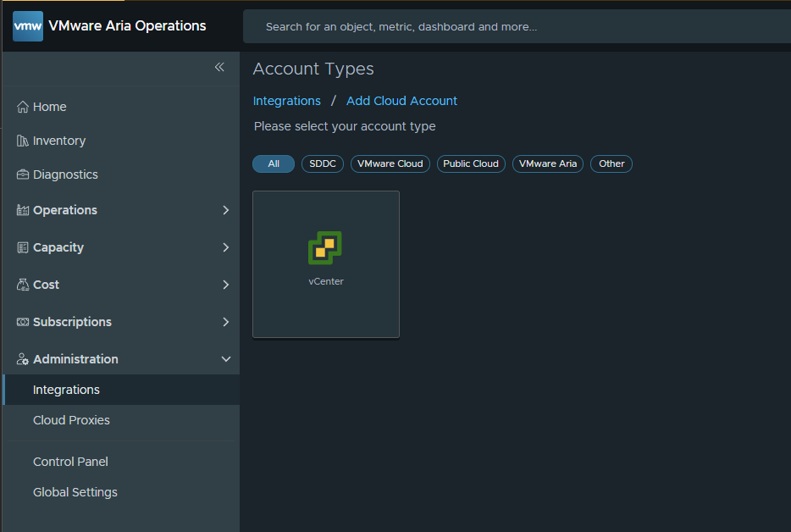This screenshot has height=532, width=791.
Task: Expand the Operations menu chevron
Action: [226, 210]
